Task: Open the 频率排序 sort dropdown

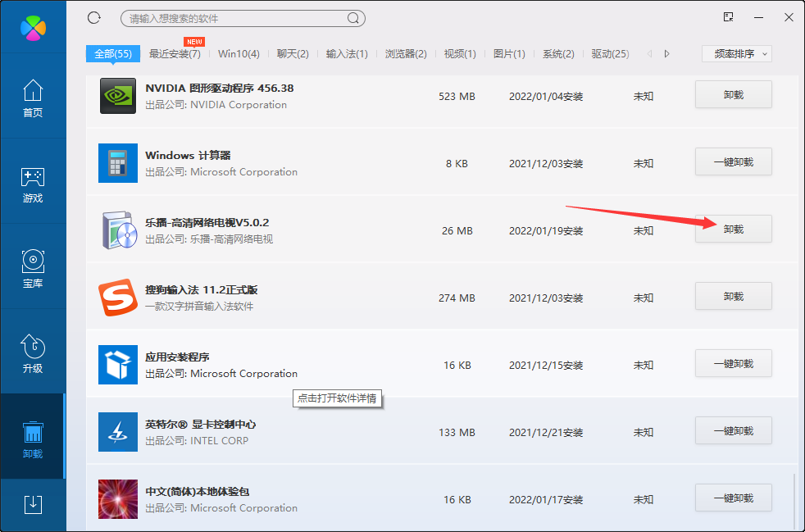Action: click(737, 54)
